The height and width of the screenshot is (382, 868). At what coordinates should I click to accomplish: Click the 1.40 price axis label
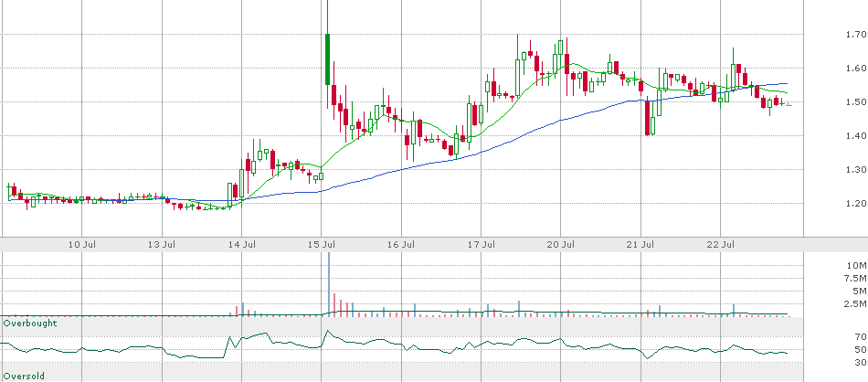(x=857, y=135)
